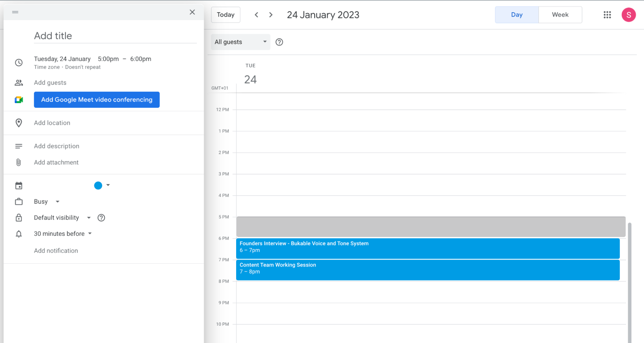Add Google Meet video conferencing

(97, 100)
